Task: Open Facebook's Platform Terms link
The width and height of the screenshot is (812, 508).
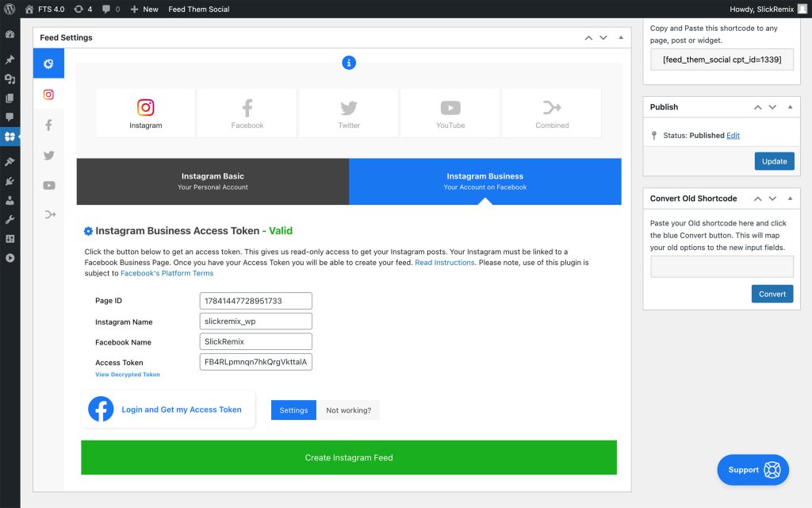Action: click(x=167, y=273)
